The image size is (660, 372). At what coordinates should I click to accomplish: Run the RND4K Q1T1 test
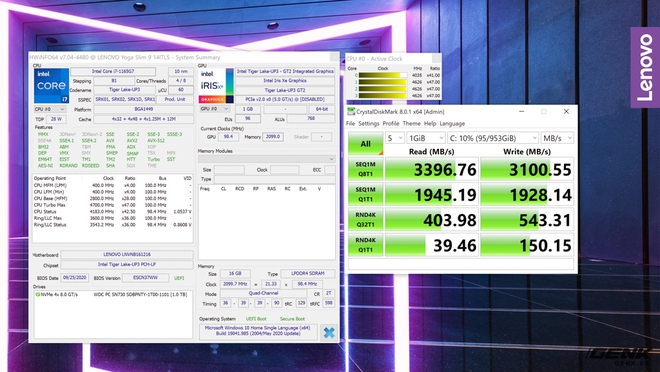pos(365,245)
